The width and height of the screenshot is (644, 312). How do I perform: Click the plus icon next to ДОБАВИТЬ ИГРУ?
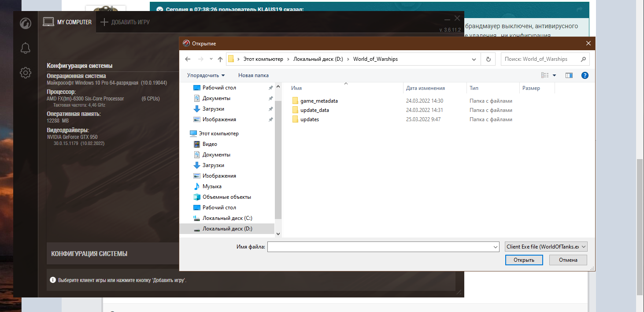pyautogui.click(x=104, y=22)
